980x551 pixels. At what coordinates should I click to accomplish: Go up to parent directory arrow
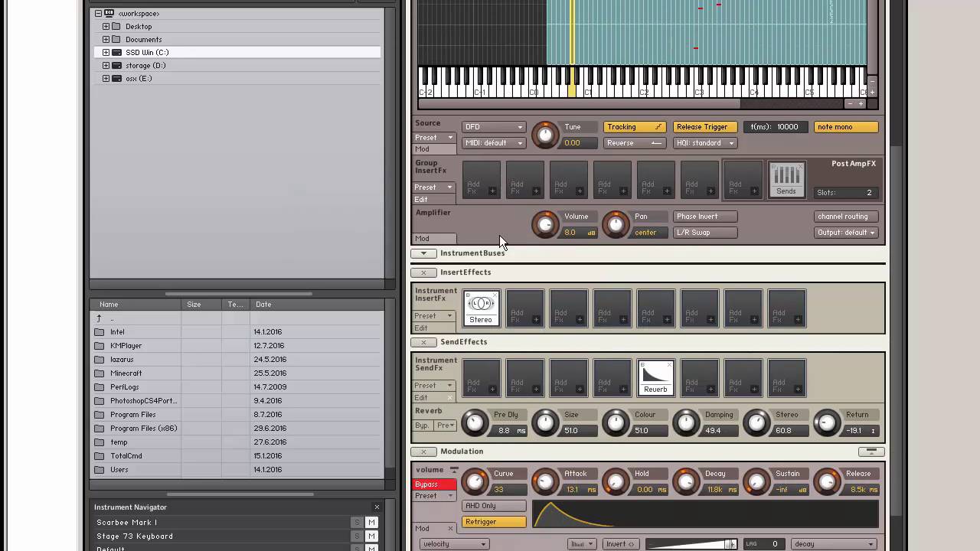[99, 318]
